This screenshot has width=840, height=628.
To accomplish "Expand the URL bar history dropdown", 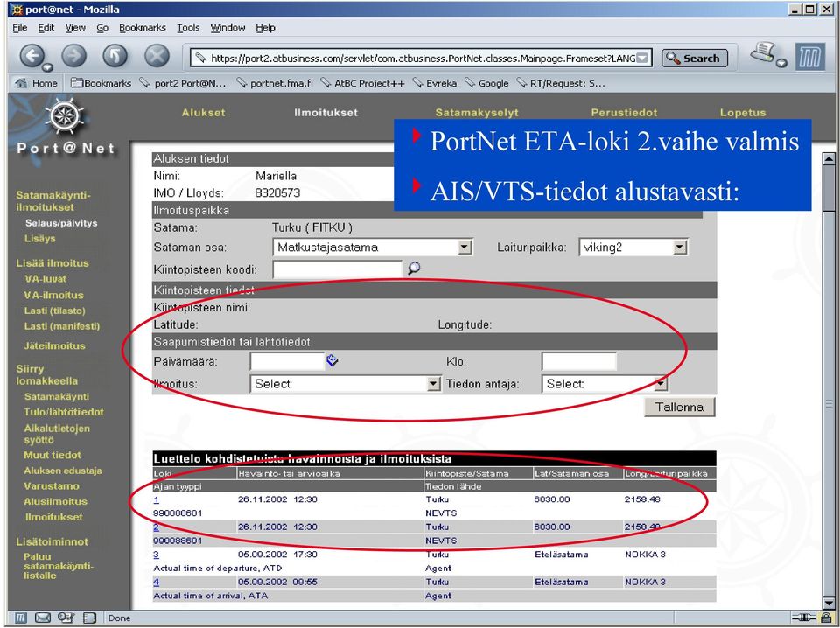I will tap(643, 58).
